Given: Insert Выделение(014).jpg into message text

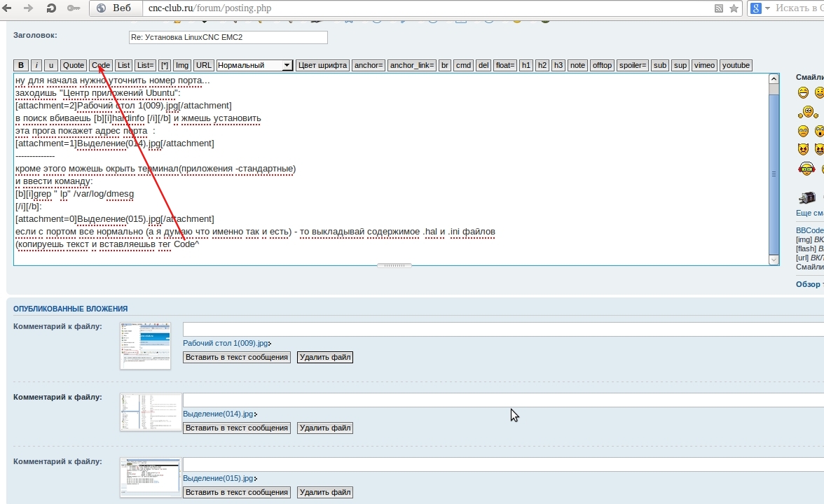Looking at the screenshot, I should pyautogui.click(x=237, y=428).
